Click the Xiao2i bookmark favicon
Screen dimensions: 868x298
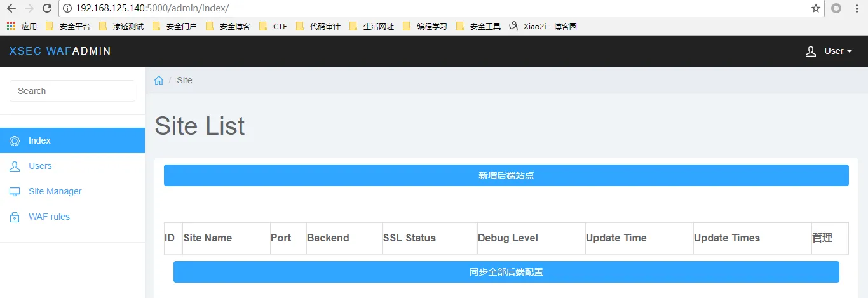(x=514, y=26)
